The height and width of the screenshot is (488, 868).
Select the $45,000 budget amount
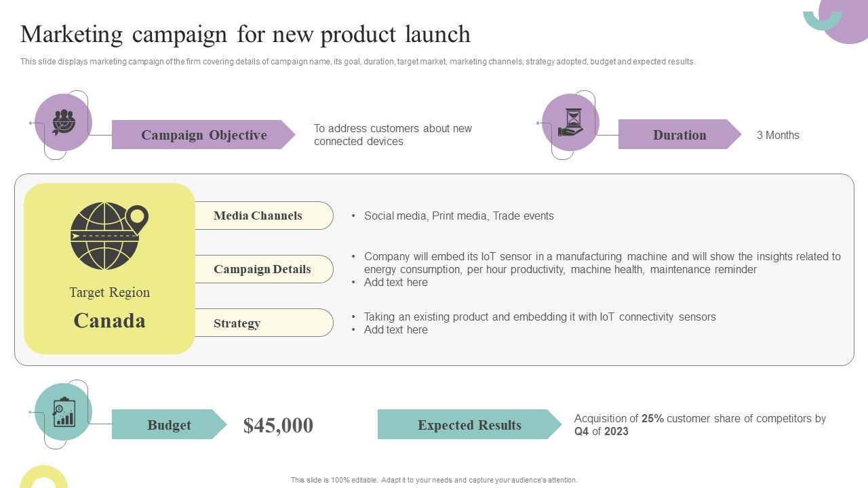tap(278, 426)
